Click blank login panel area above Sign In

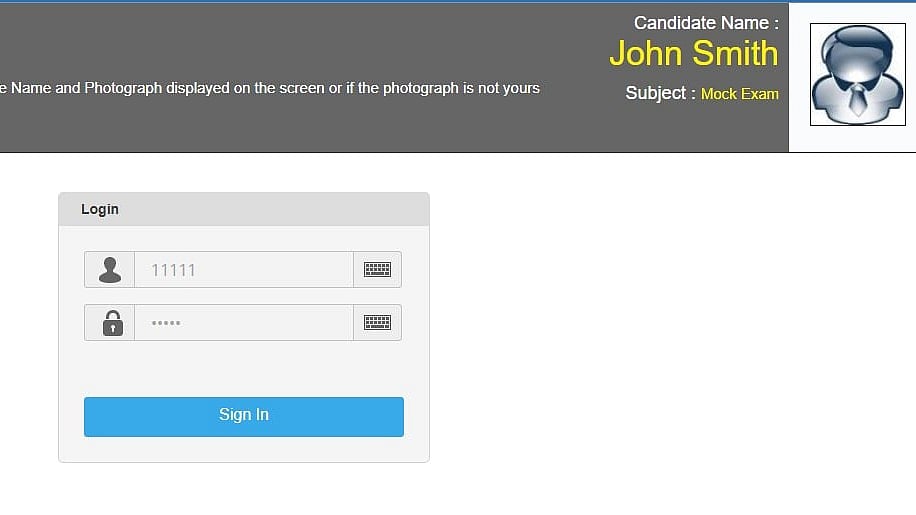[243, 368]
